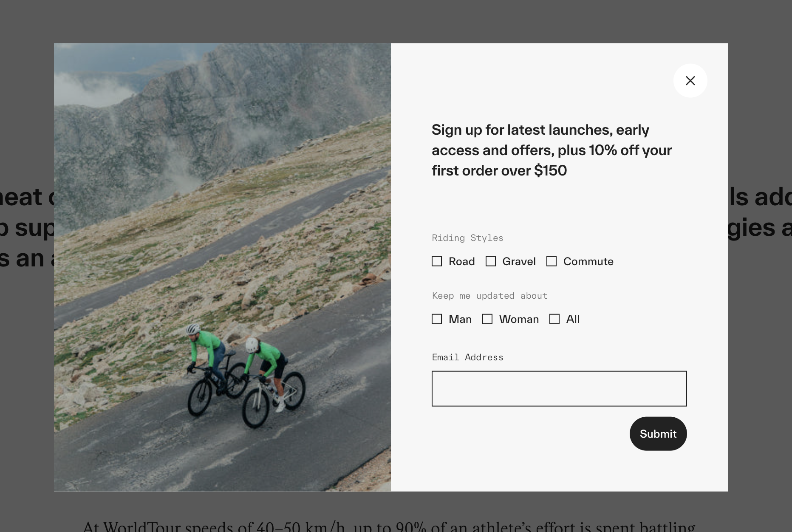Check the All updates checkbox

554,319
